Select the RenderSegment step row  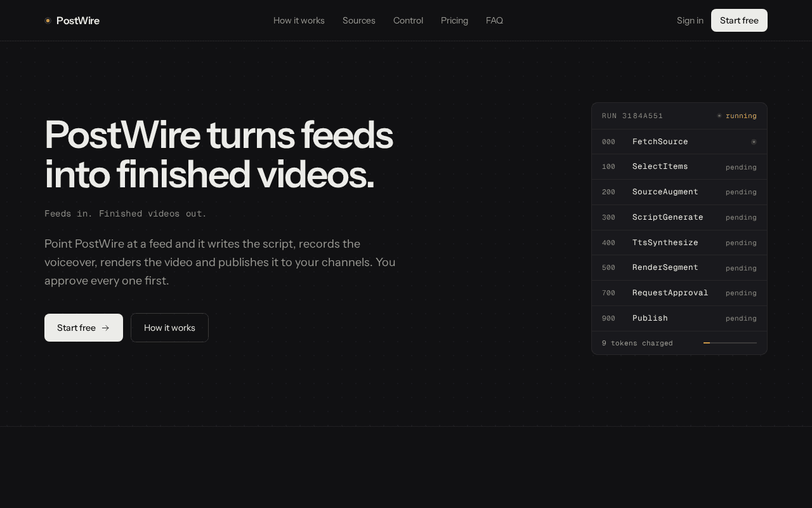tap(679, 267)
